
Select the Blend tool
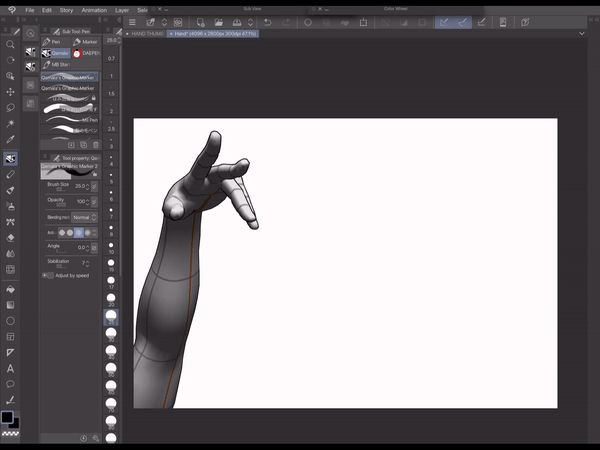click(x=10, y=254)
